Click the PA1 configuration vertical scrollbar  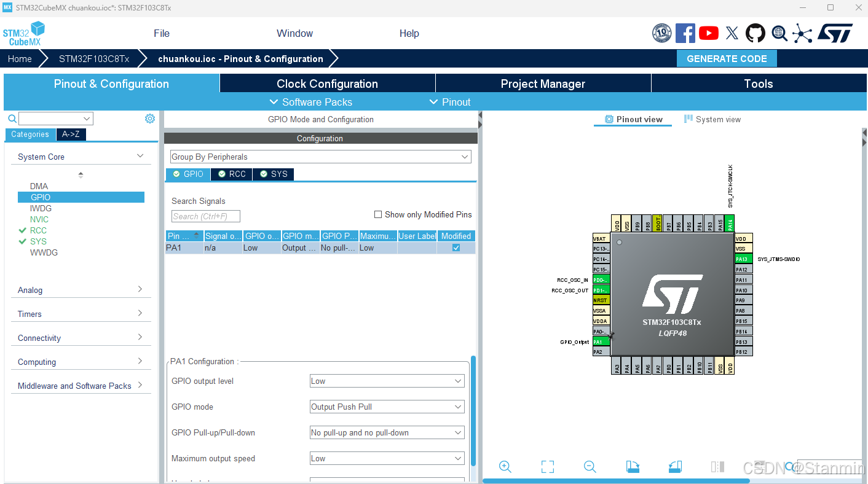pyautogui.click(x=473, y=410)
